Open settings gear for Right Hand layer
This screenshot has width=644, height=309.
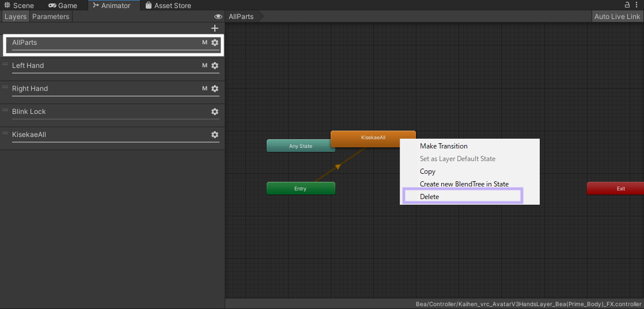215,89
